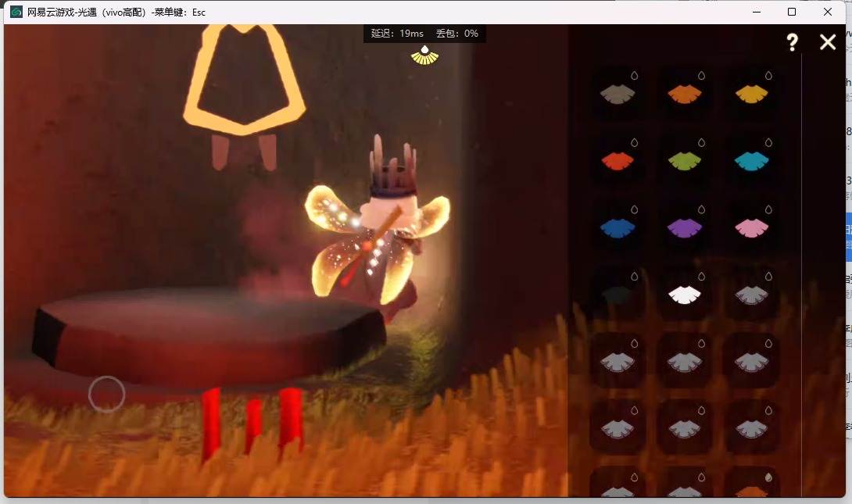This screenshot has height=504, width=852.
Task: Pick the blue cape dye
Action: pos(618,227)
